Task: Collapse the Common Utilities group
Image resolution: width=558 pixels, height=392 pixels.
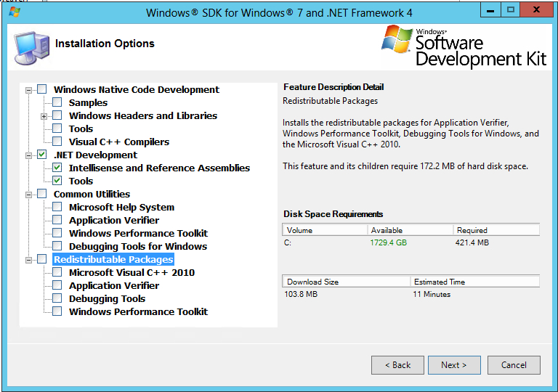Action: click(x=29, y=195)
